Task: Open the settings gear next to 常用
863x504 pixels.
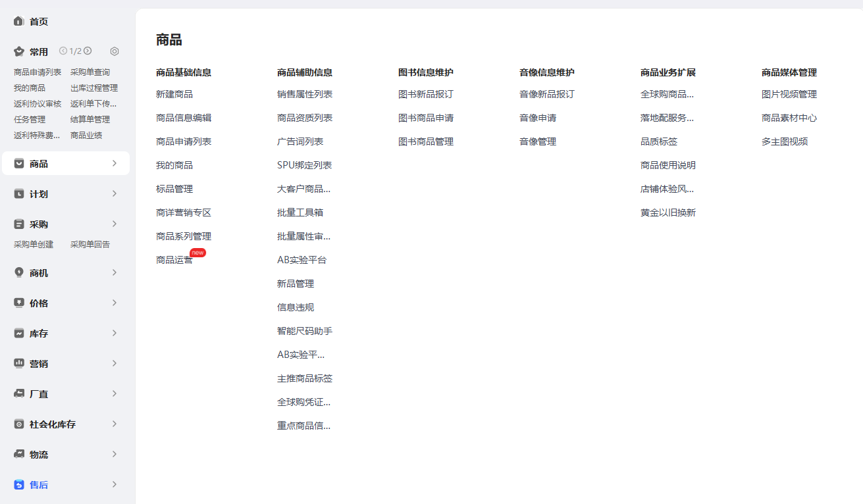Action: point(115,51)
